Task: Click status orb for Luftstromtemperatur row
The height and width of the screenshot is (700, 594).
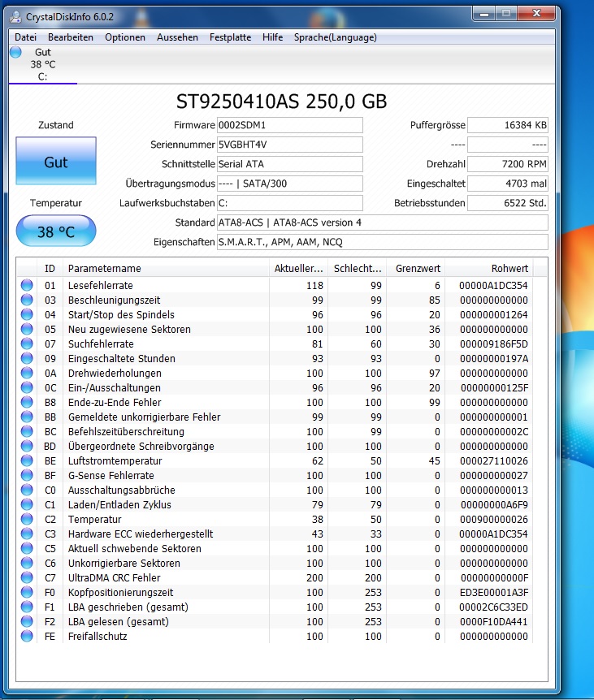Action: pos(27,460)
